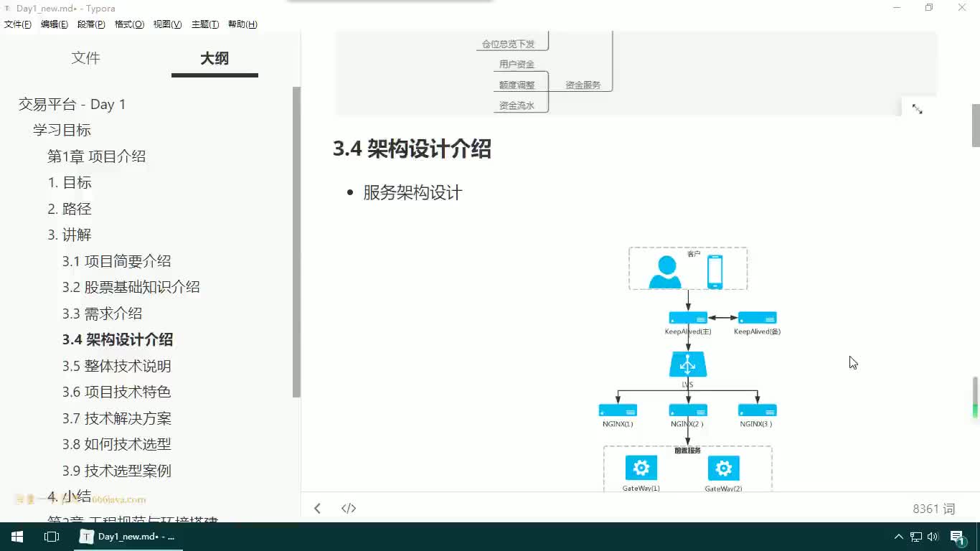
Task: Click the 资金流水 node in mind map
Action: coord(517,105)
